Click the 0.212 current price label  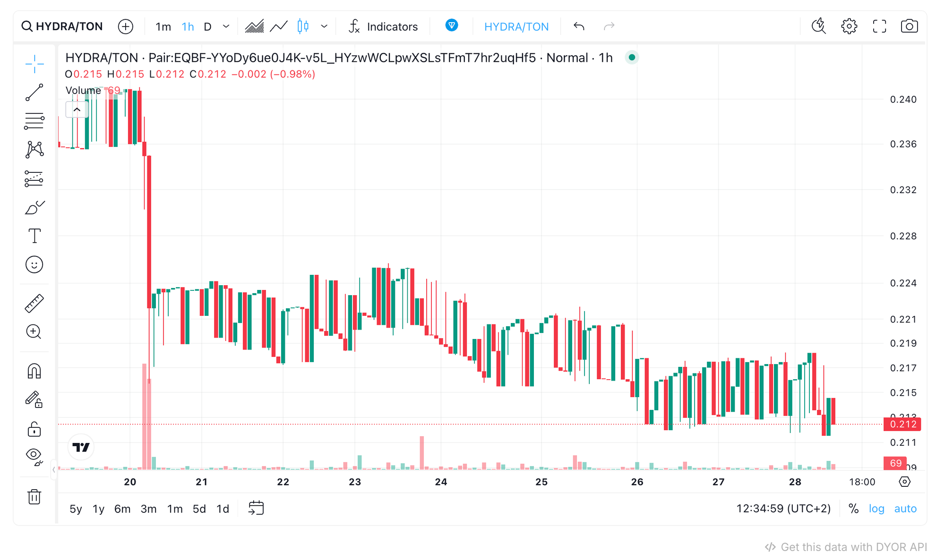point(902,424)
